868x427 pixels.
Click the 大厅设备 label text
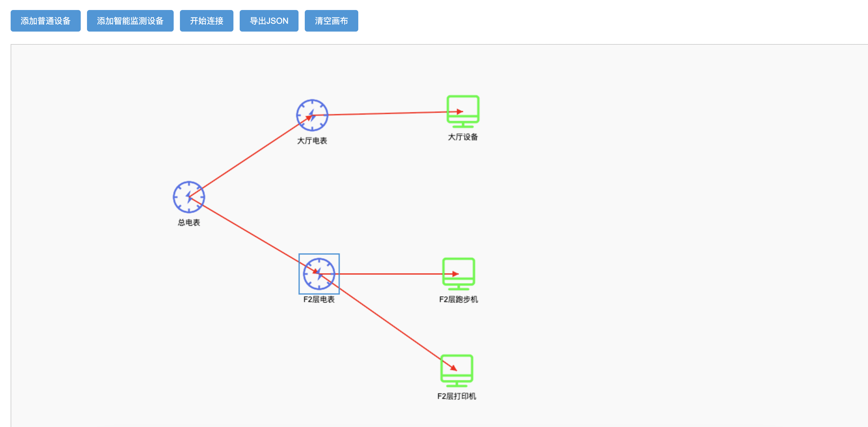click(463, 137)
